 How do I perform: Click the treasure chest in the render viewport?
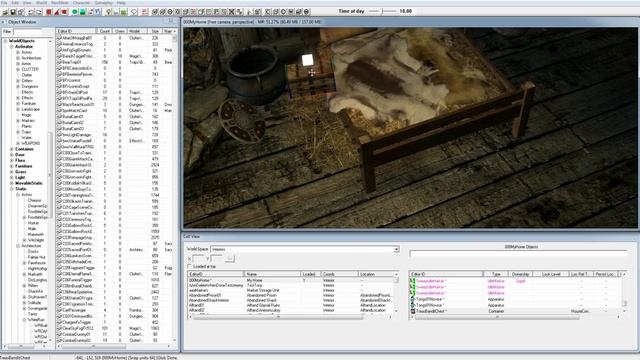[x=312, y=80]
